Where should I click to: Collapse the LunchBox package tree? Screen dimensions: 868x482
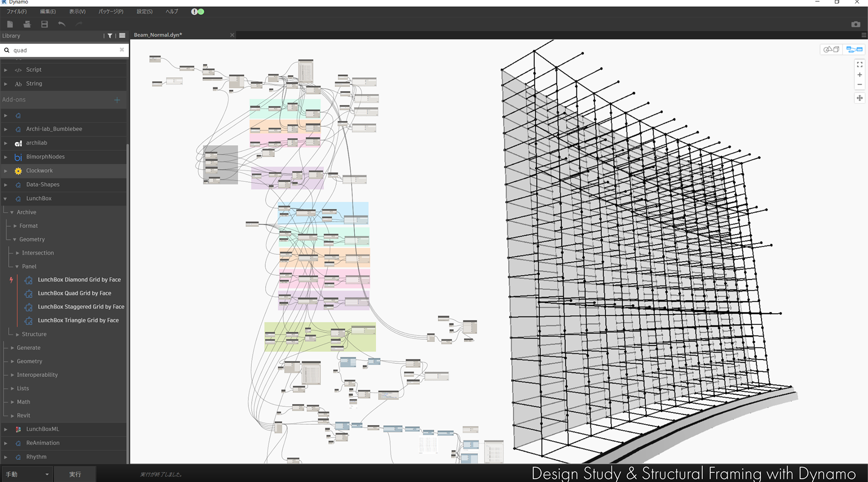6,199
